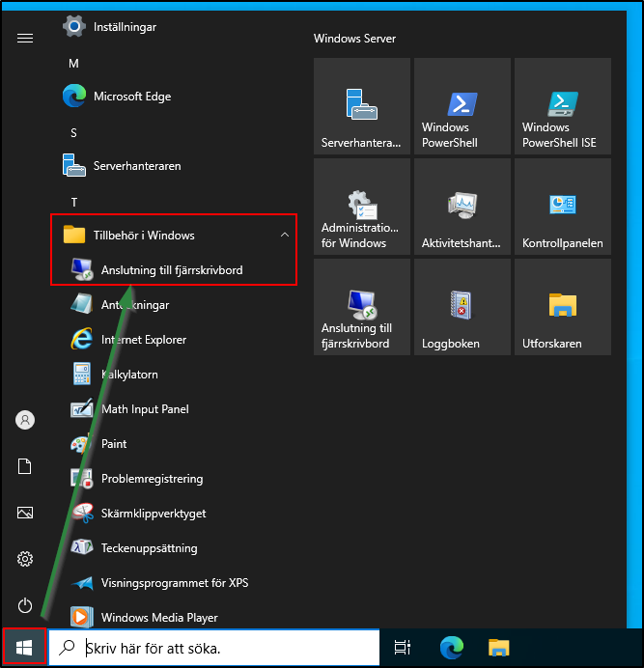The image size is (644, 668).
Task: Launch Microsoft Edge from the app list
Action: pyautogui.click(x=173, y=97)
